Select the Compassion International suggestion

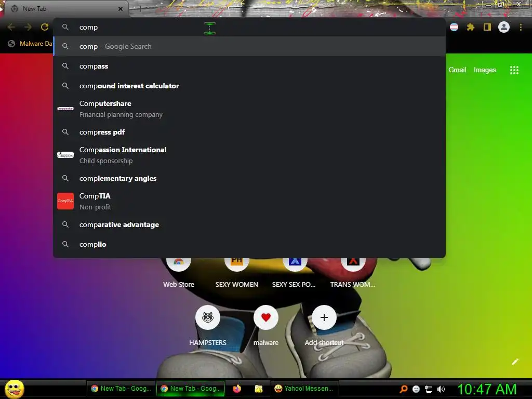click(249, 155)
